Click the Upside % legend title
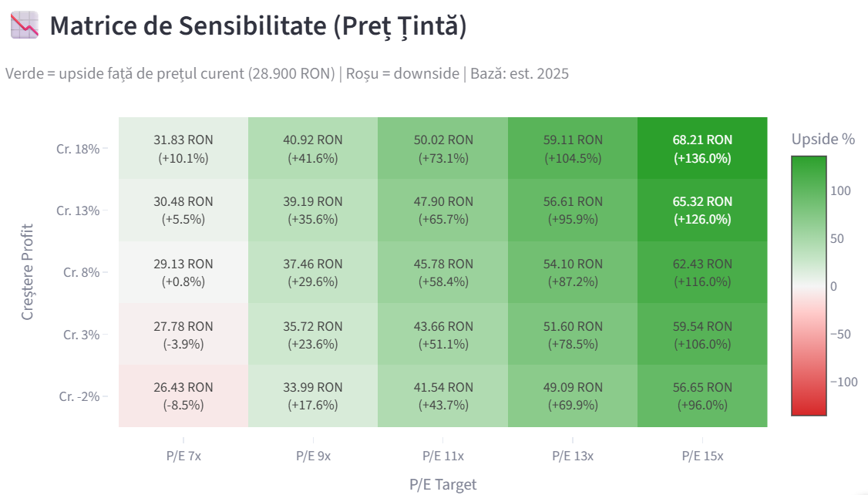Screen dimensions: 868x495 pos(823,139)
